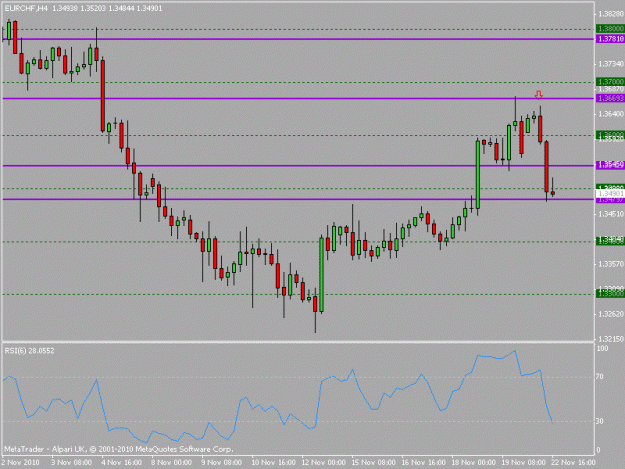The height and width of the screenshot is (469, 625).
Task: Select the purple horizontal line at 1.35459
Action: (298, 165)
